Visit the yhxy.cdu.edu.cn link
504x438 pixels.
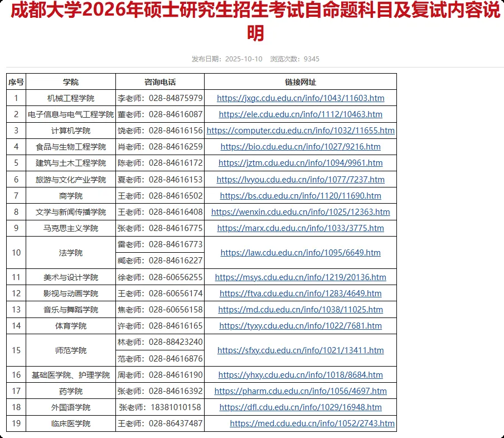301,375
